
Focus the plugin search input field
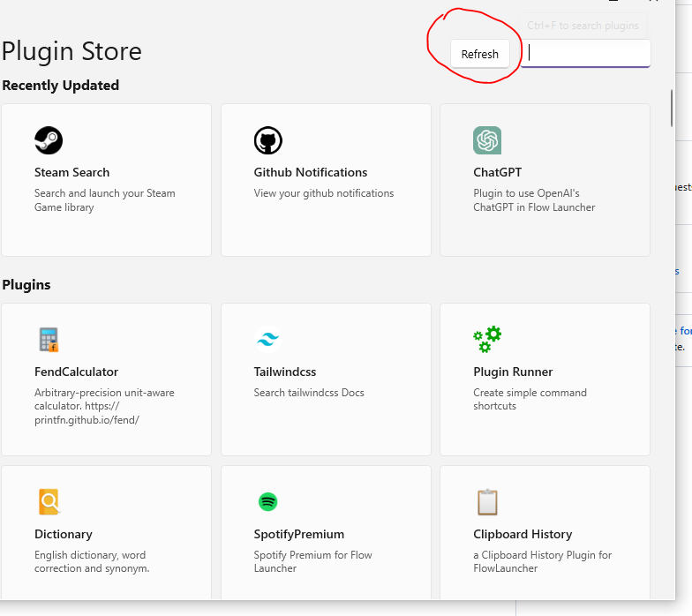coord(585,53)
